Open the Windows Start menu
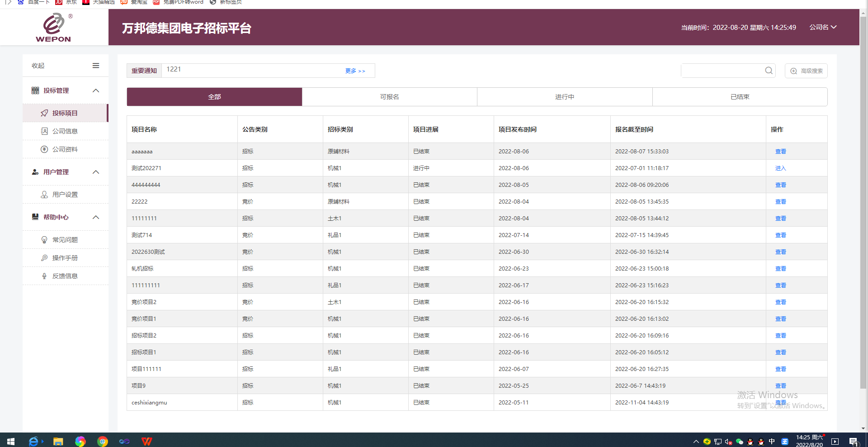The width and height of the screenshot is (868, 447). pyautogui.click(x=11, y=441)
